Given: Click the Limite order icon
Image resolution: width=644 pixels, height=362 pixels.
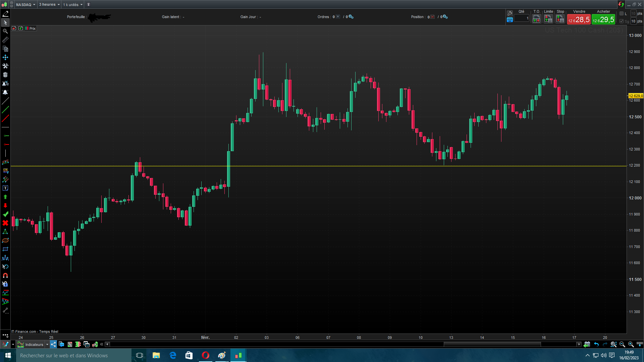Looking at the screenshot, I should (548, 19).
